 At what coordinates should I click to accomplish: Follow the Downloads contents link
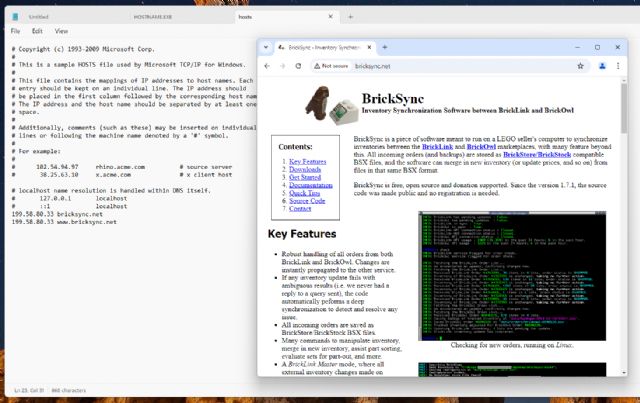[x=305, y=169]
